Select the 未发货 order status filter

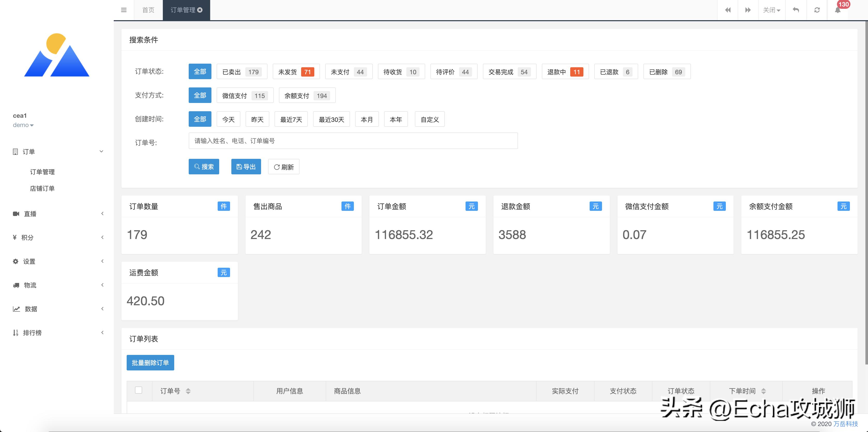tap(296, 71)
